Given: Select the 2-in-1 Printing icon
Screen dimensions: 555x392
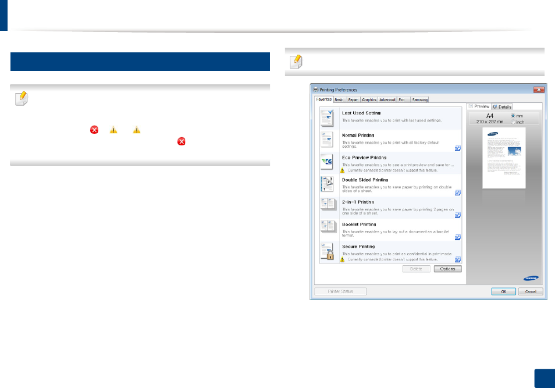Looking at the screenshot, I should [x=329, y=205].
